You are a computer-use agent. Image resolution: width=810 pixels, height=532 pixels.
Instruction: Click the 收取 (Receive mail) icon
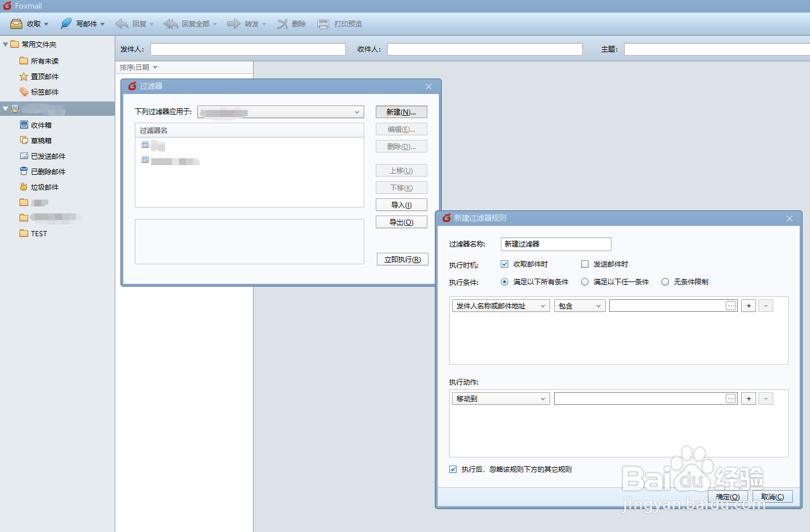pos(16,24)
